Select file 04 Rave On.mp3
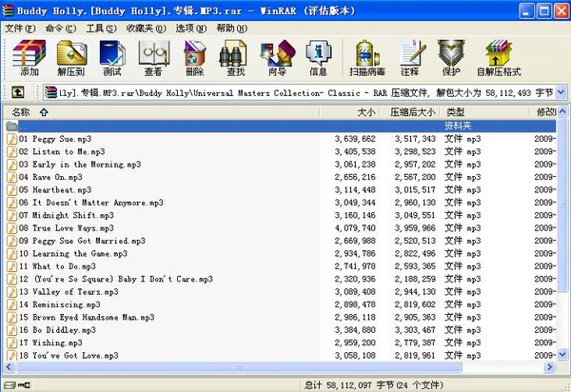This screenshot has height=392, width=571. point(281,177)
